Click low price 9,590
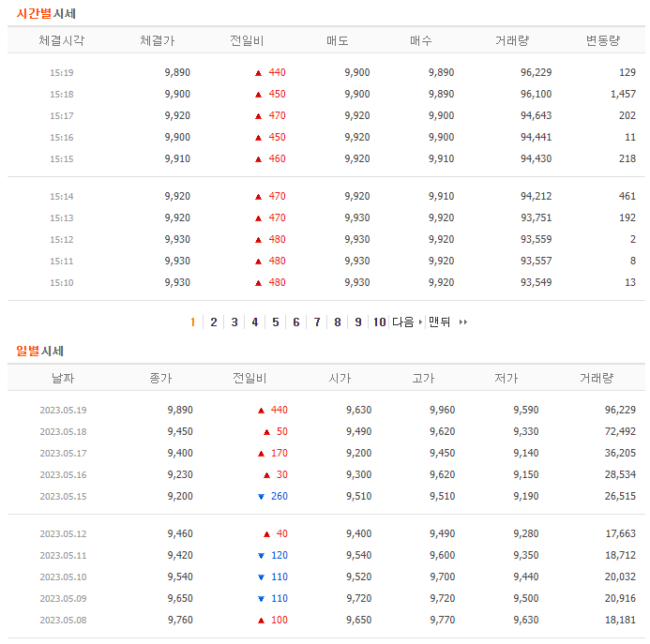This screenshot has height=644, width=650. (525, 410)
